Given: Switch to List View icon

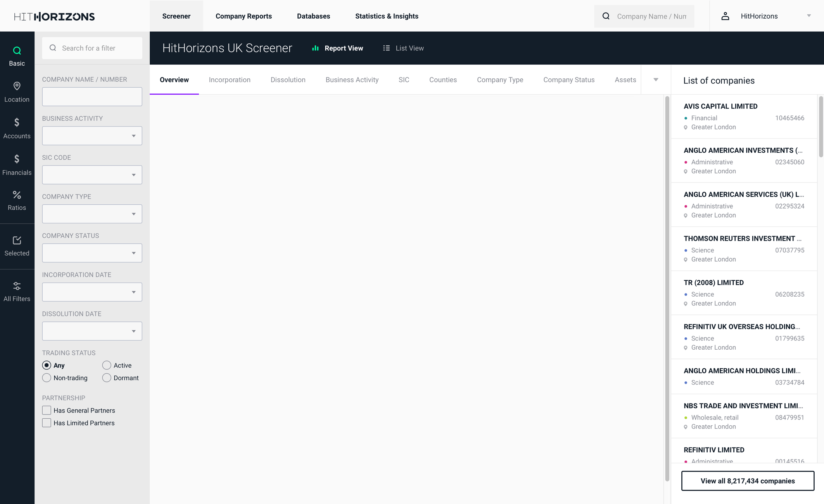Looking at the screenshot, I should (386, 48).
